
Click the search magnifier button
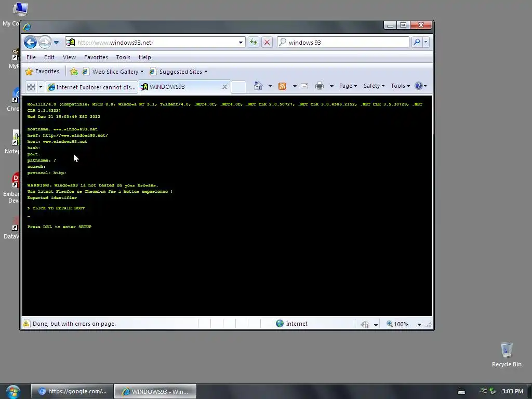(x=417, y=42)
